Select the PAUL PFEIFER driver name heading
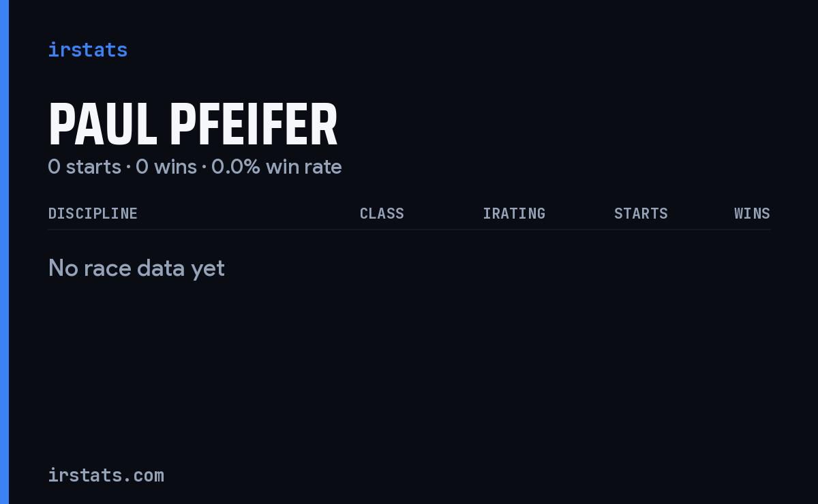The height and width of the screenshot is (504, 818). point(193,125)
